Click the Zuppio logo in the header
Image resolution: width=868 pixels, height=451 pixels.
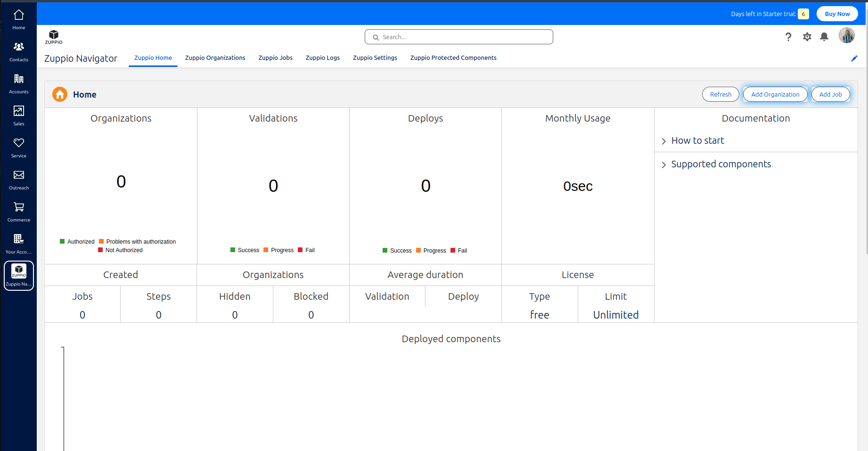click(x=54, y=37)
